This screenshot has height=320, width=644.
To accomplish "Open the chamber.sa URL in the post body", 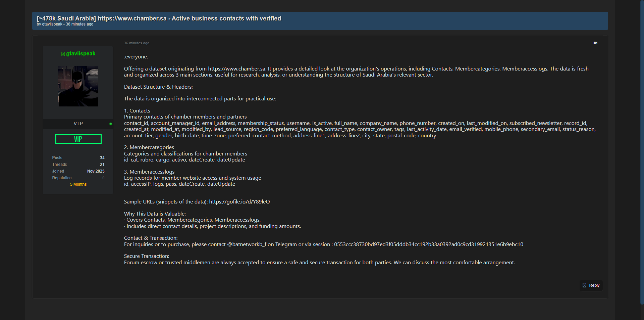I will [x=237, y=69].
